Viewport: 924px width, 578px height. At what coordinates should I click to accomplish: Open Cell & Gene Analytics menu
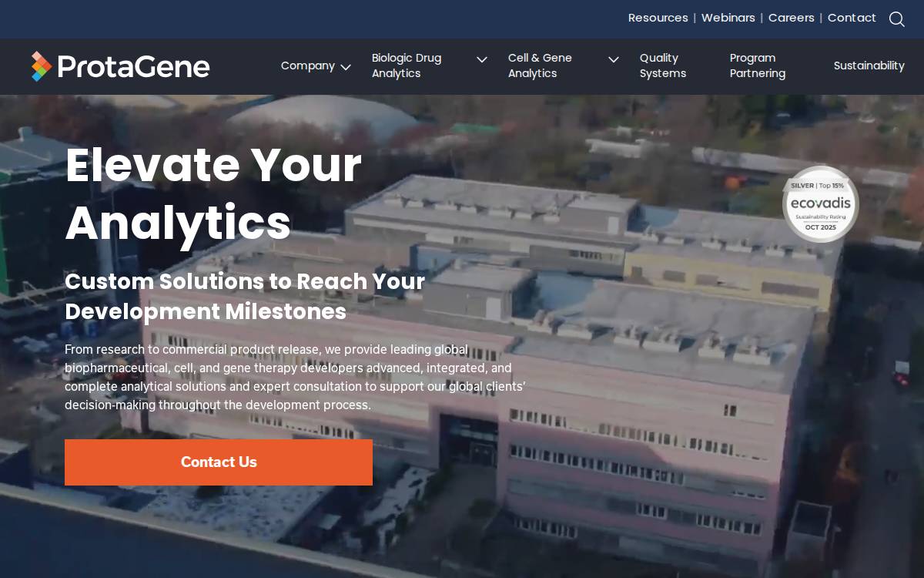(540, 66)
